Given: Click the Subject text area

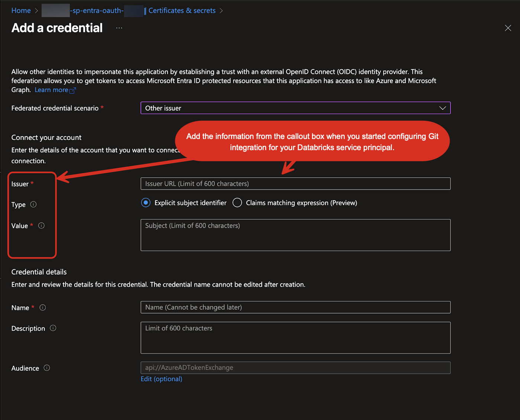Looking at the screenshot, I should 295,235.
